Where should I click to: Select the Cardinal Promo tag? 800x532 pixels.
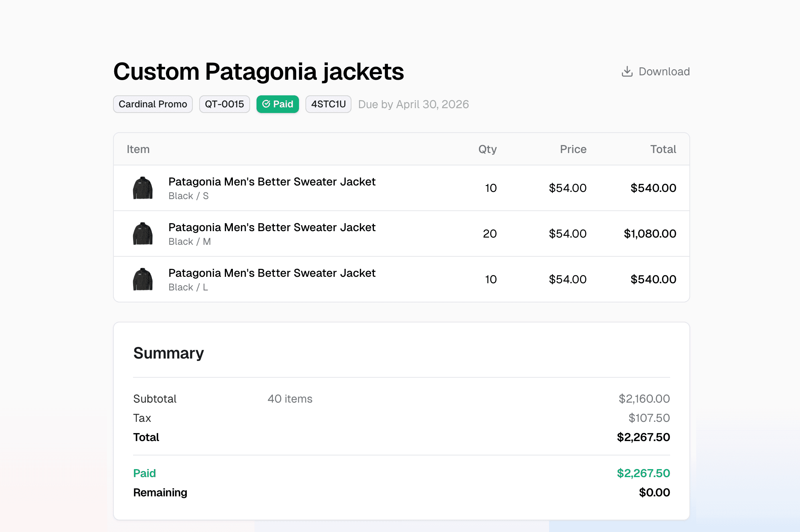click(153, 104)
